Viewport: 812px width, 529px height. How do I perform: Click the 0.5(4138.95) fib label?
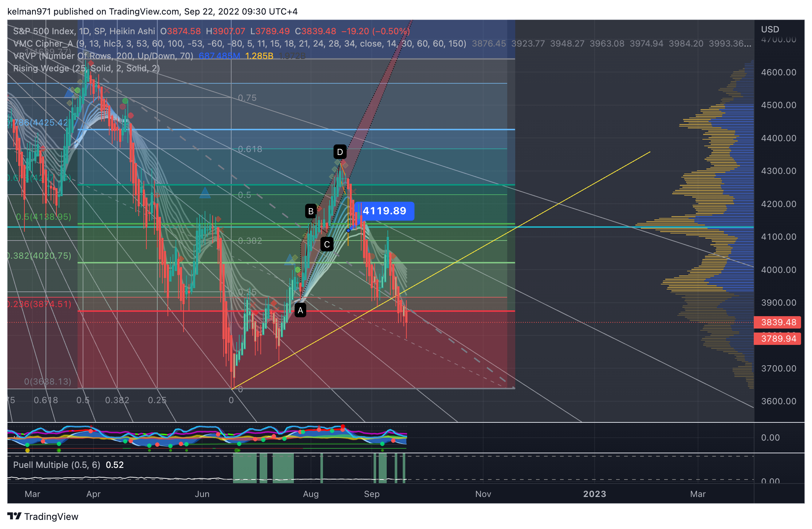(x=44, y=217)
